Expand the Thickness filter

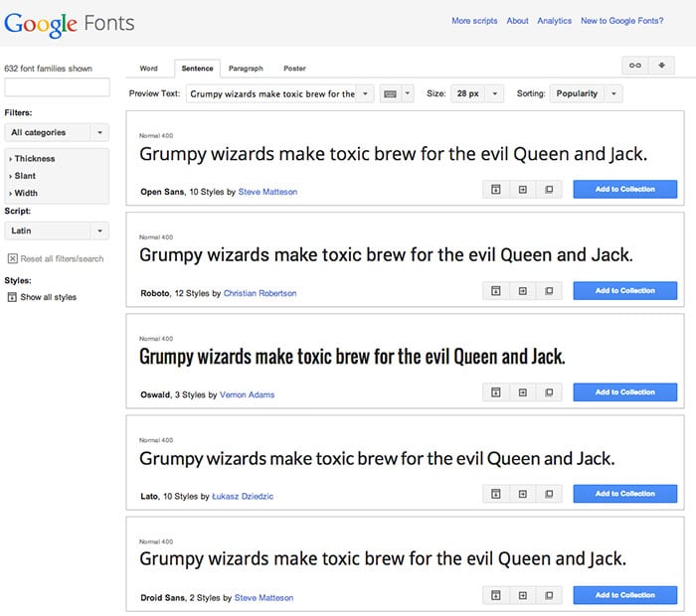[32, 159]
